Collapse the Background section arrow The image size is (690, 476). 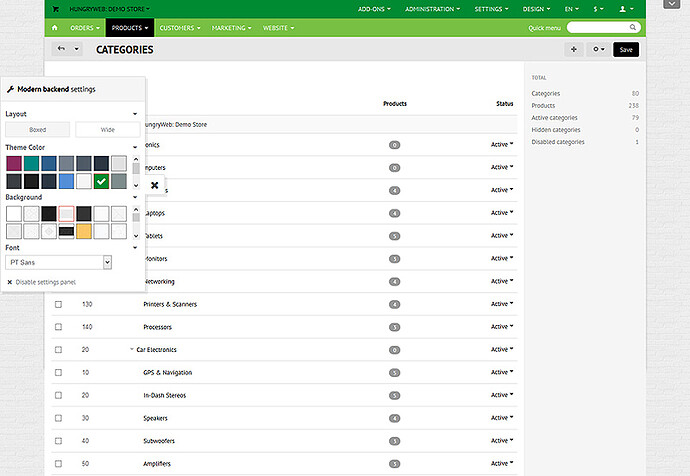click(x=135, y=197)
